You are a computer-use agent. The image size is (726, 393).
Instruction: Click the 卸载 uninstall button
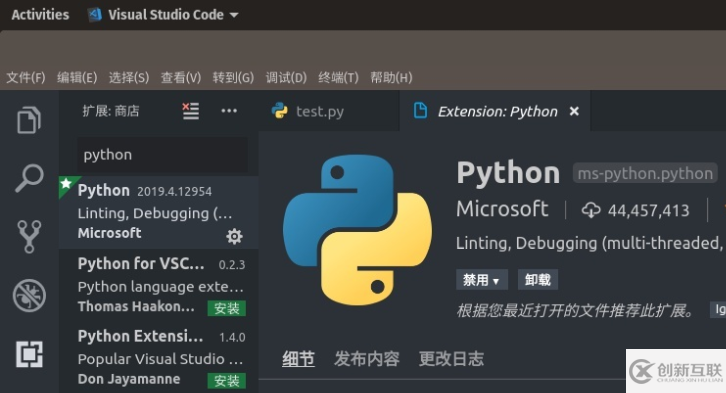(538, 280)
